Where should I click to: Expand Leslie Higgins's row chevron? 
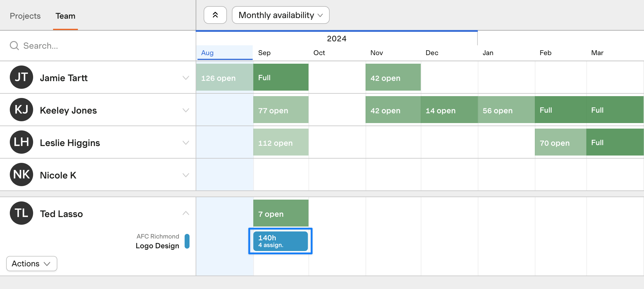(186, 143)
